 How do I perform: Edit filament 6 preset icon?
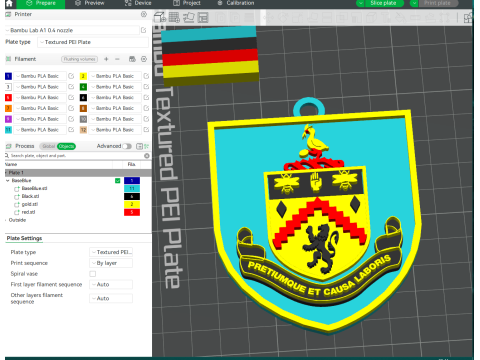tap(146, 97)
